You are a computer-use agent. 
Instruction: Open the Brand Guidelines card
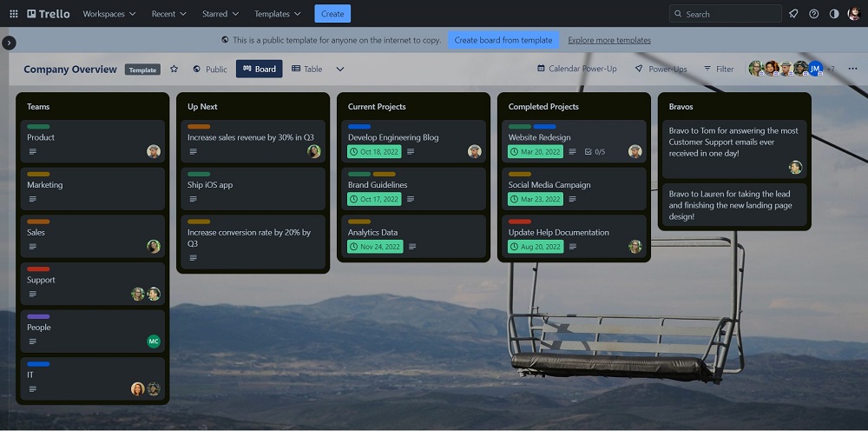pyautogui.click(x=413, y=189)
